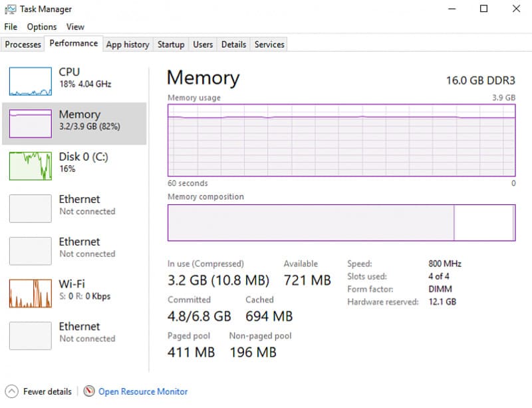The height and width of the screenshot is (408, 532).
Task: Click the 196 MB non-paged pool value
Action: 253,352
